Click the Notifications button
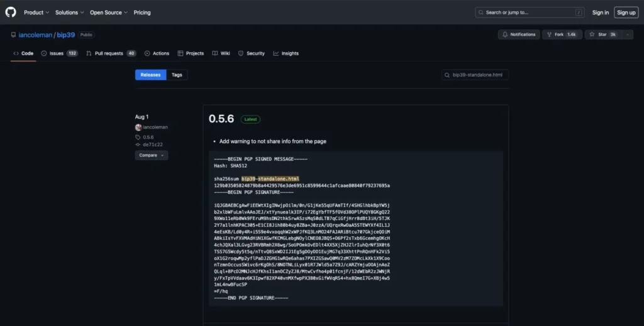The width and height of the screenshot is (644, 326). [x=519, y=35]
